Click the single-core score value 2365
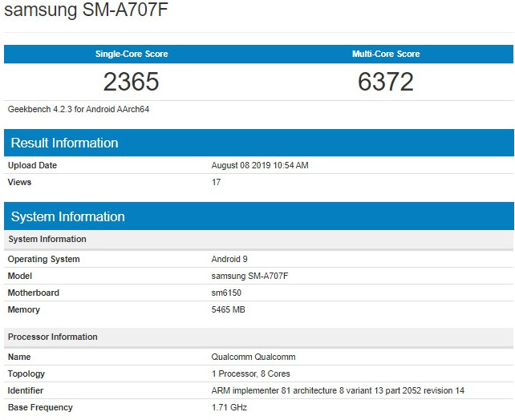This screenshot has height=420, width=515. coord(131,82)
